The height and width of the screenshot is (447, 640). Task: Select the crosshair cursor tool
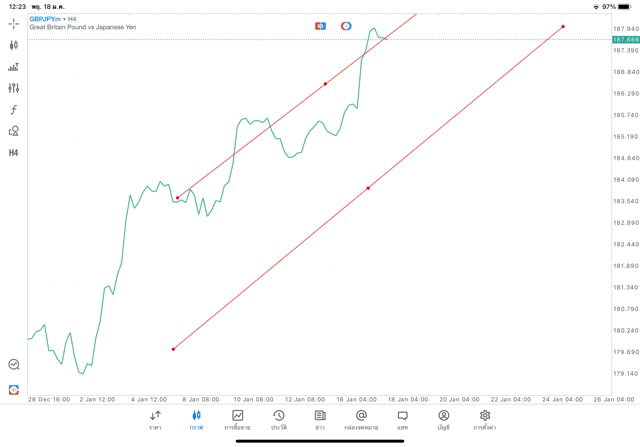tap(14, 23)
